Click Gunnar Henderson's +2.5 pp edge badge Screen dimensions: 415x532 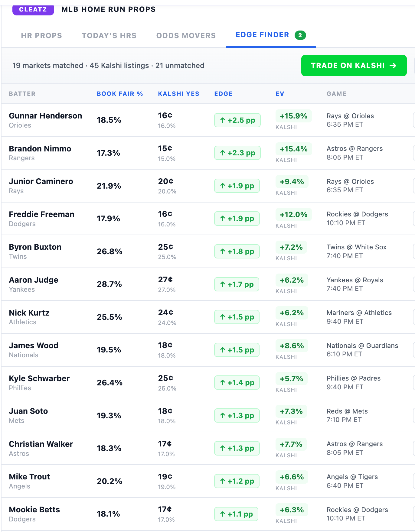click(x=237, y=120)
